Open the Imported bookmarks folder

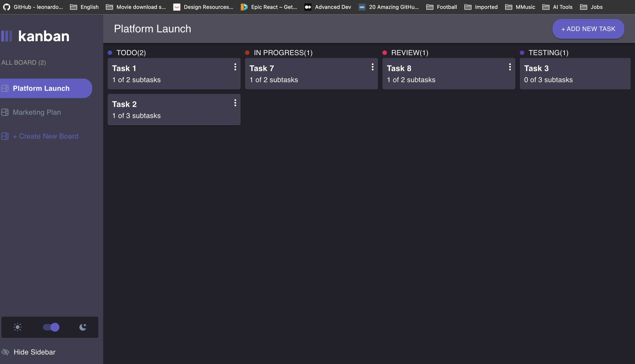481,7
